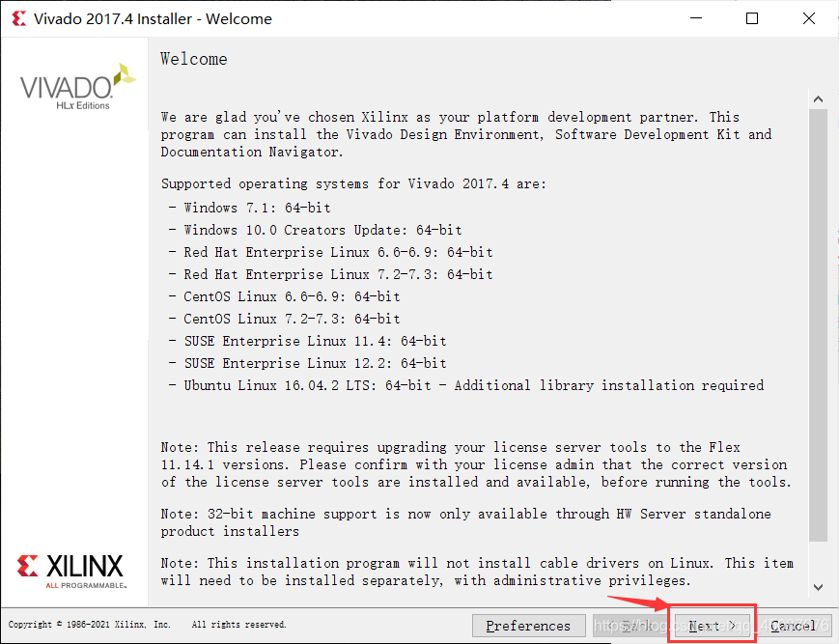The width and height of the screenshot is (839, 644).
Task: Click the Flex license server note
Action: (x=476, y=464)
